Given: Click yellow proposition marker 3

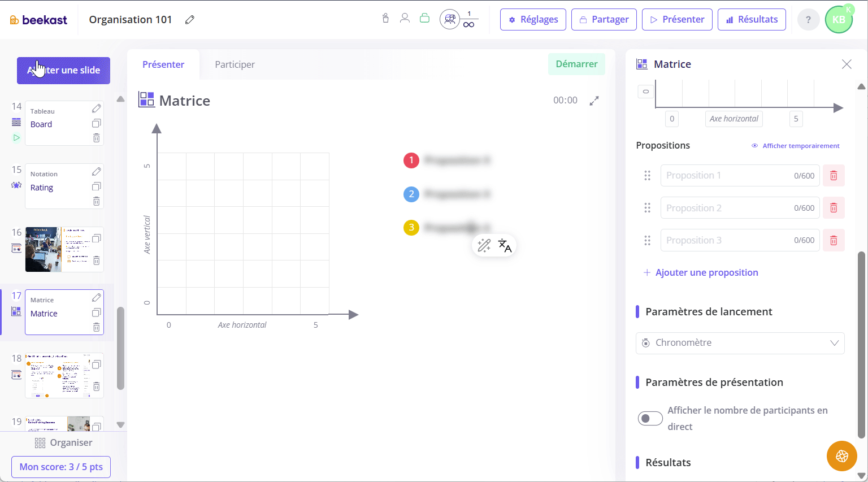Looking at the screenshot, I should pos(411,228).
